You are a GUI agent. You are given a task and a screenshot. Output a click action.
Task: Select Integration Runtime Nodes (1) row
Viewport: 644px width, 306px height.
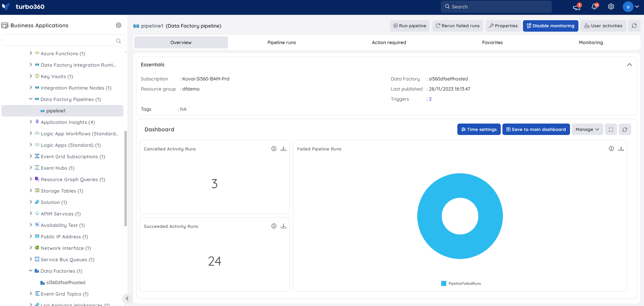(x=76, y=88)
